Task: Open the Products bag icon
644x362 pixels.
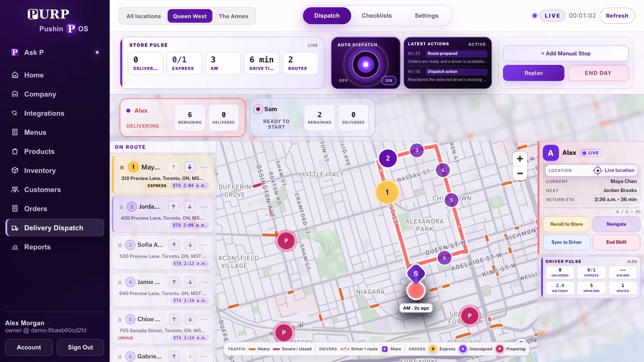Action: [x=15, y=151]
